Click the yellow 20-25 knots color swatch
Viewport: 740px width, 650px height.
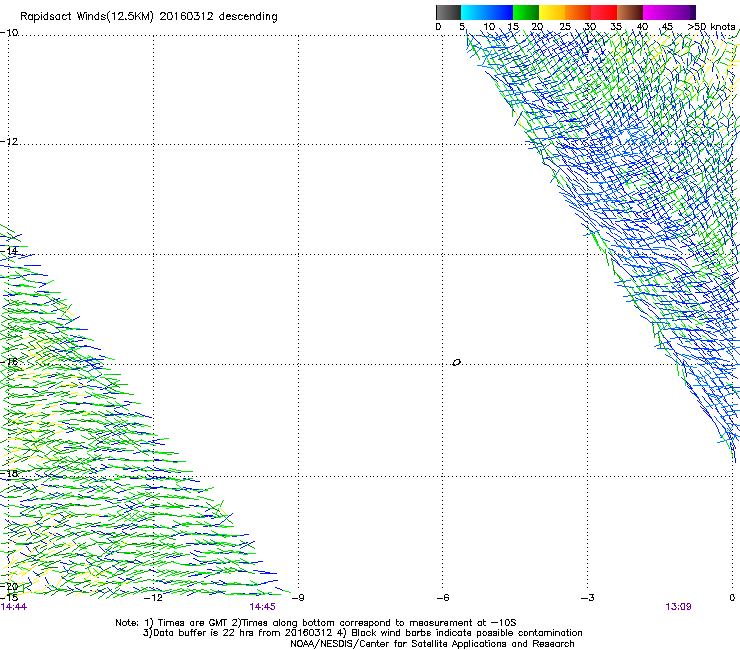[552, 12]
